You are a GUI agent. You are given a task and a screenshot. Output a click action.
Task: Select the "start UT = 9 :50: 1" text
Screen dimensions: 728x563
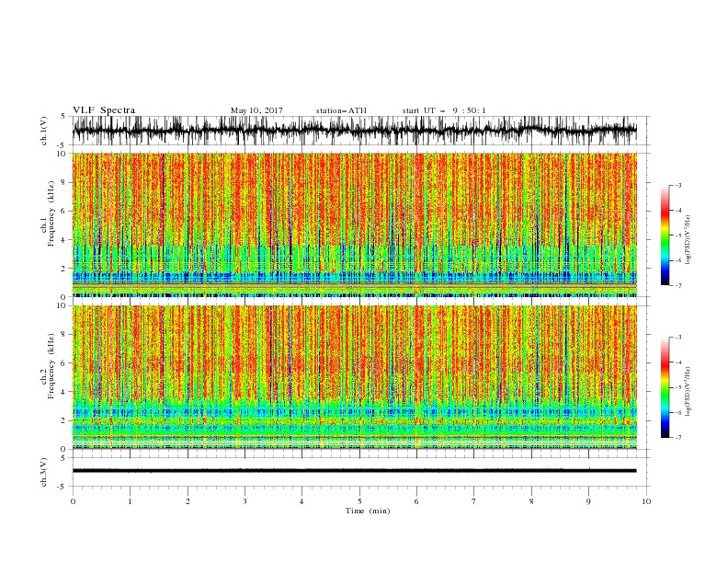pyautogui.click(x=444, y=110)
